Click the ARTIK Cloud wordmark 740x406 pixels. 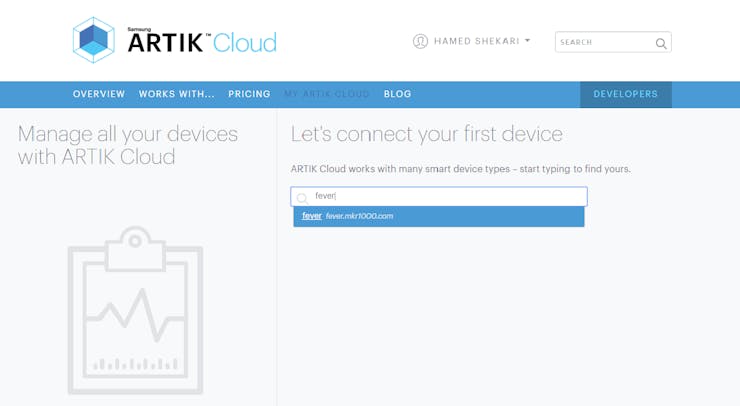(x=202, y=42)
